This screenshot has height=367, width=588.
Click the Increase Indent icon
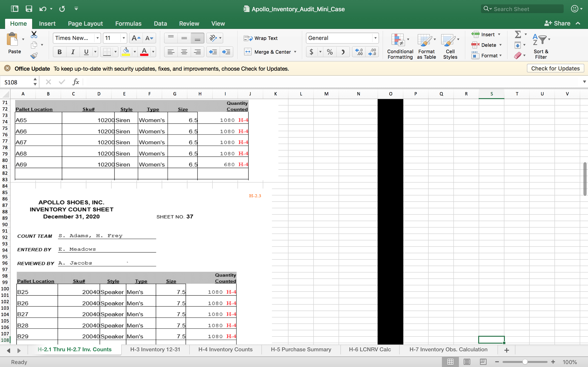point(226,52)
